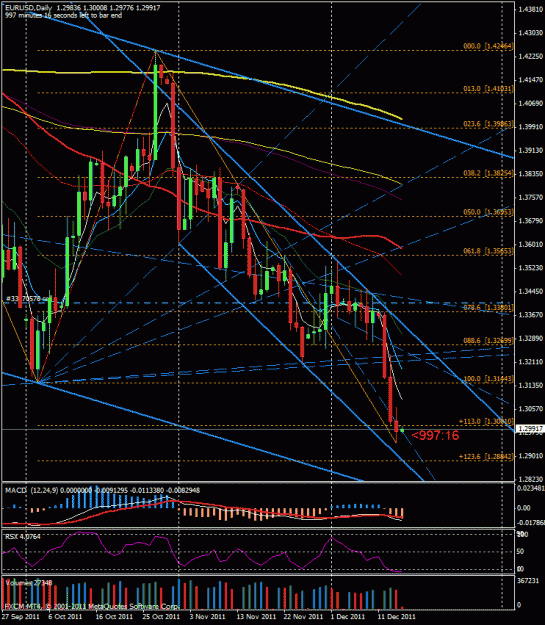Viewport: 545px width, 625px height.
Task: Click the 27 Sep 2011 date label
Action: [x=20, y=616]
